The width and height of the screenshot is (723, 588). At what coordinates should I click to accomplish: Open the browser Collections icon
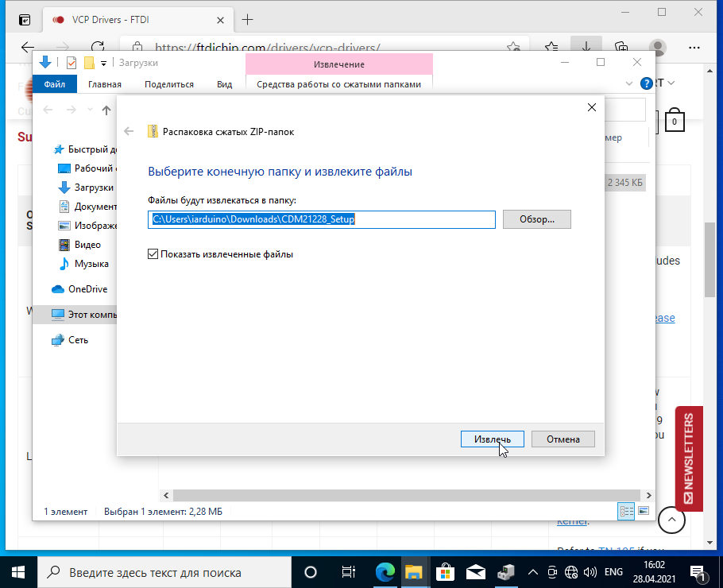point(621,47)
